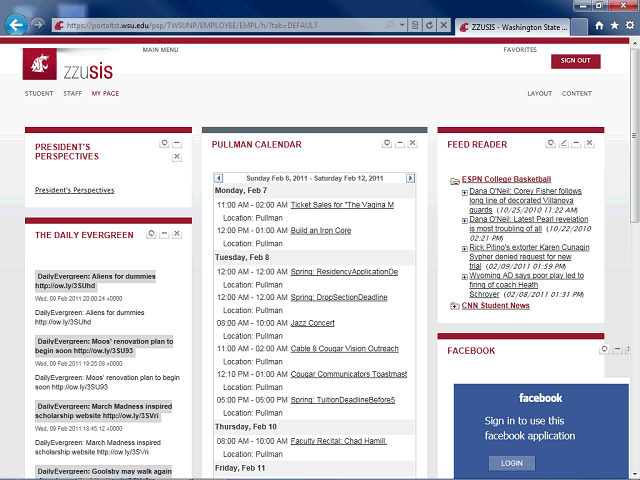
Task: Expand the Rick Pitino extorter article
Action: 464,249
